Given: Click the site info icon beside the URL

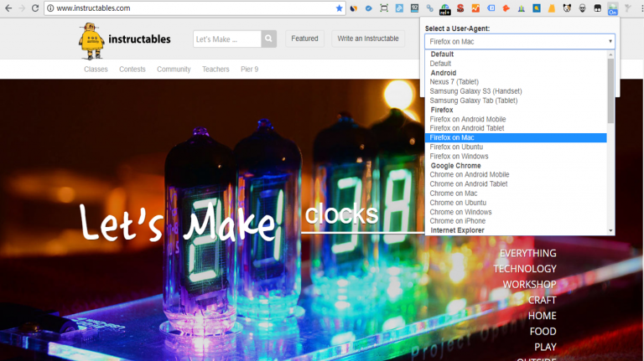Looking at the screenshot, I should [x=51, y=8].
